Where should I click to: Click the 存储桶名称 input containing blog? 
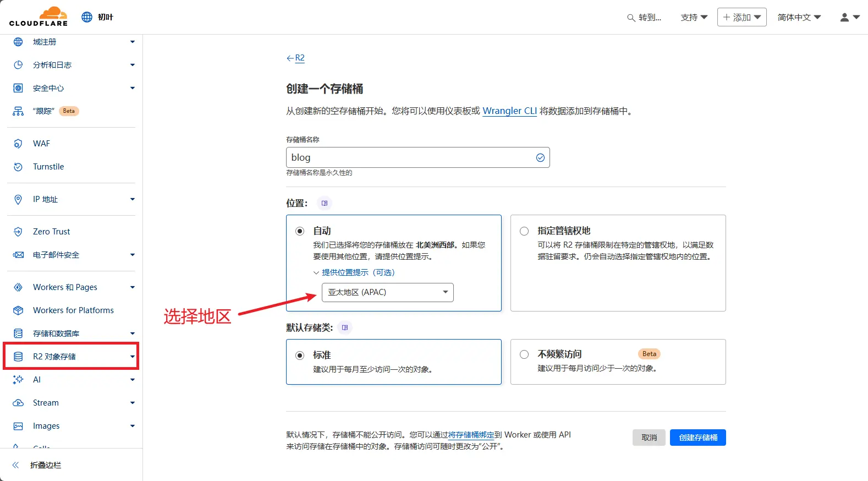418,157
